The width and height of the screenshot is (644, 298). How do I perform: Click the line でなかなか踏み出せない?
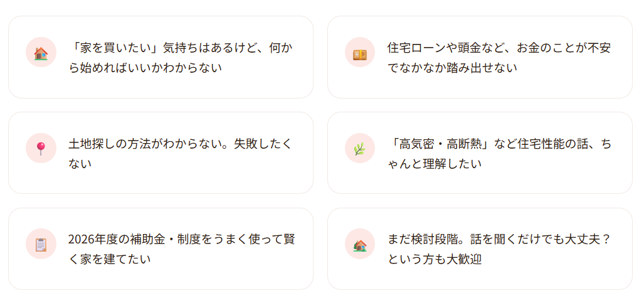coord(452,67)
